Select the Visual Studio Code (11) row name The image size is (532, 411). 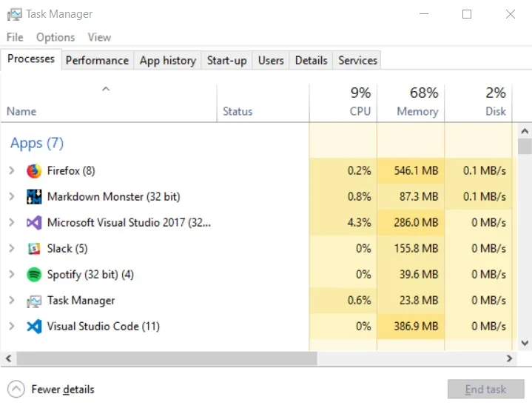103,326
